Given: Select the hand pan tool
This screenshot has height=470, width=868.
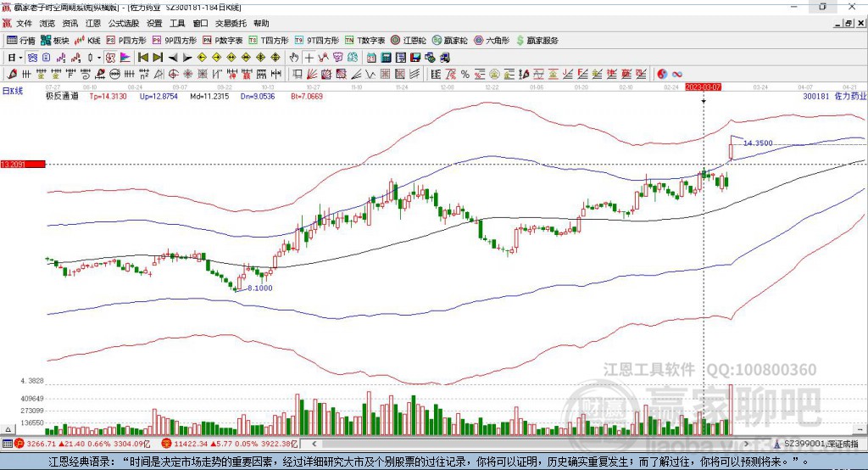Looking at the screenshot, I should point(294,58).
